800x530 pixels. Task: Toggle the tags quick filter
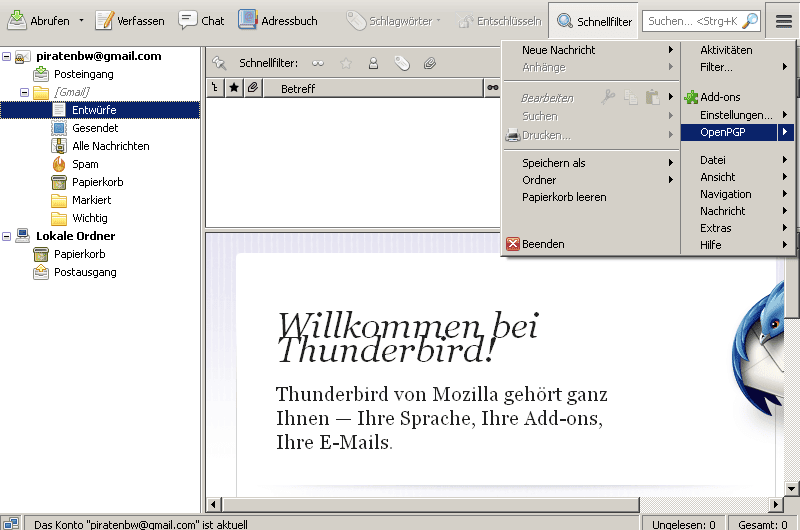click(x=402, y=64)
